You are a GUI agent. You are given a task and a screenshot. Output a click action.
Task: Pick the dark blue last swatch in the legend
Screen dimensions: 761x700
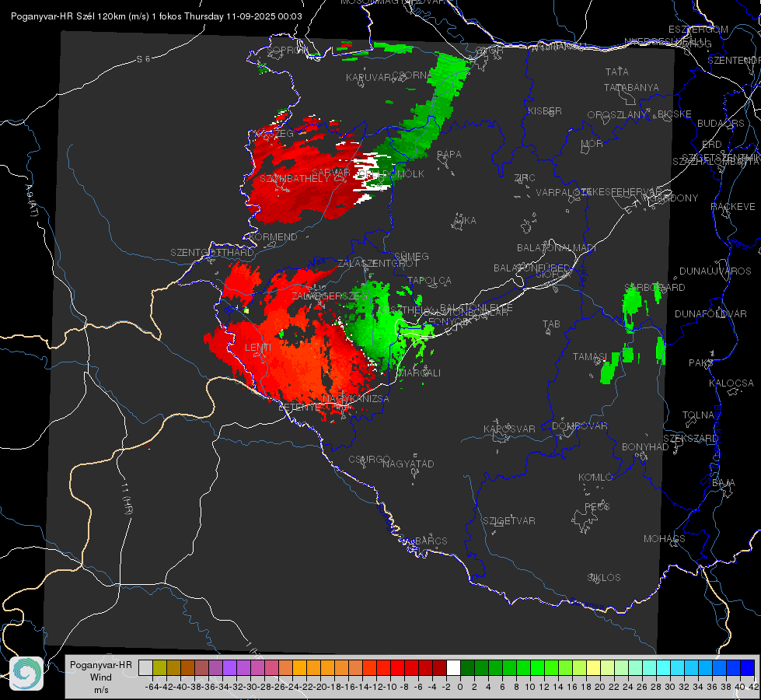click(x=747, y=667)
